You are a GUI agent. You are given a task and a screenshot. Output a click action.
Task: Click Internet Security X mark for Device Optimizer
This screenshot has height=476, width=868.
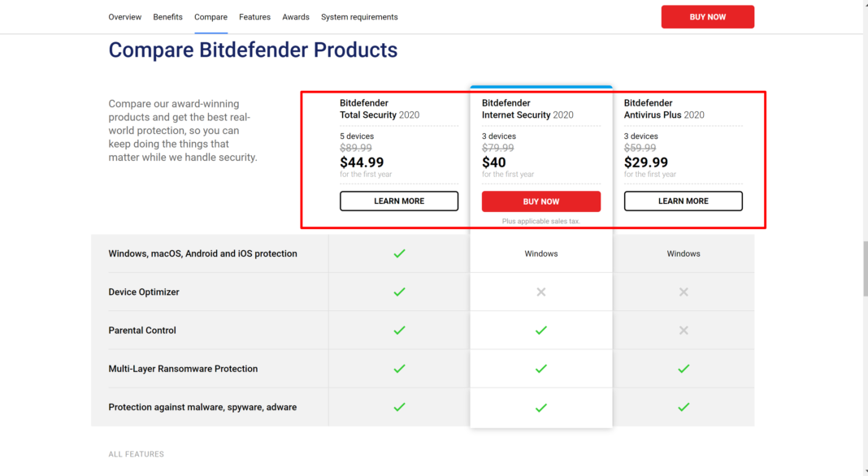[x=541, y=292]
